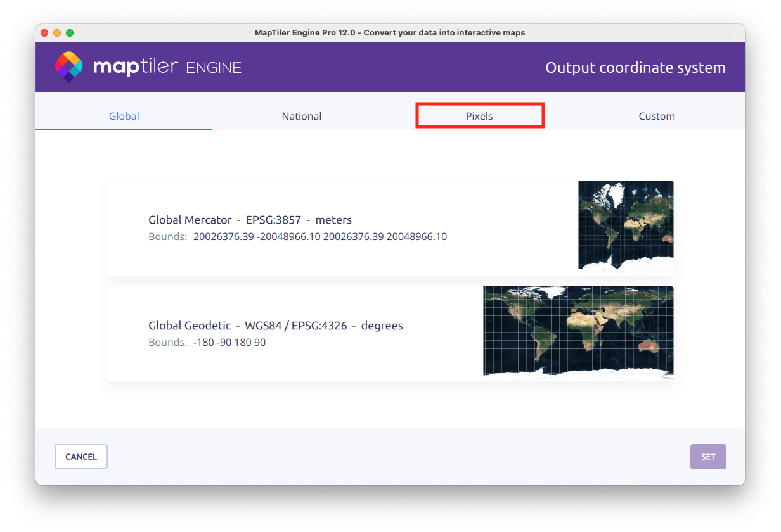Screen dimensions: 781x532
Task: Switch to the Global tab
Action: [124, 116]
